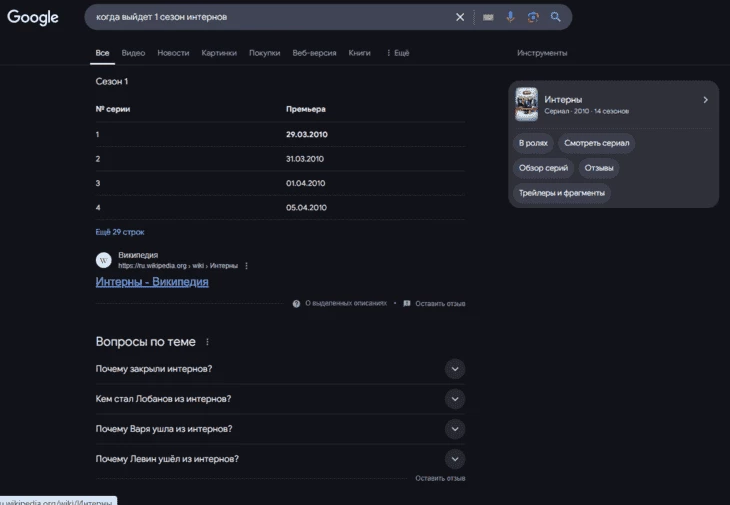Click the feedback flag icon next to Оставить отзыв

coord(406,303)
